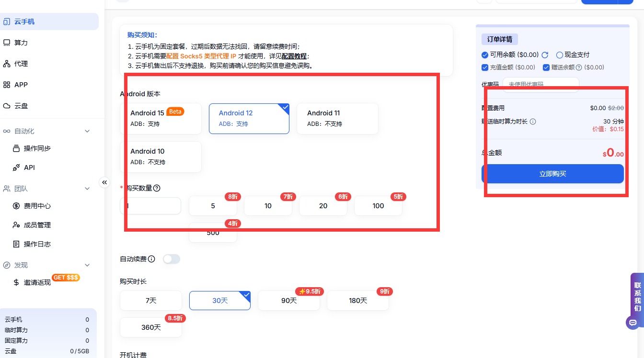The image size is (644, 358).
Task: Click the info icon beside 赠送临时算力时长
Action: click(x=533, y=122)
